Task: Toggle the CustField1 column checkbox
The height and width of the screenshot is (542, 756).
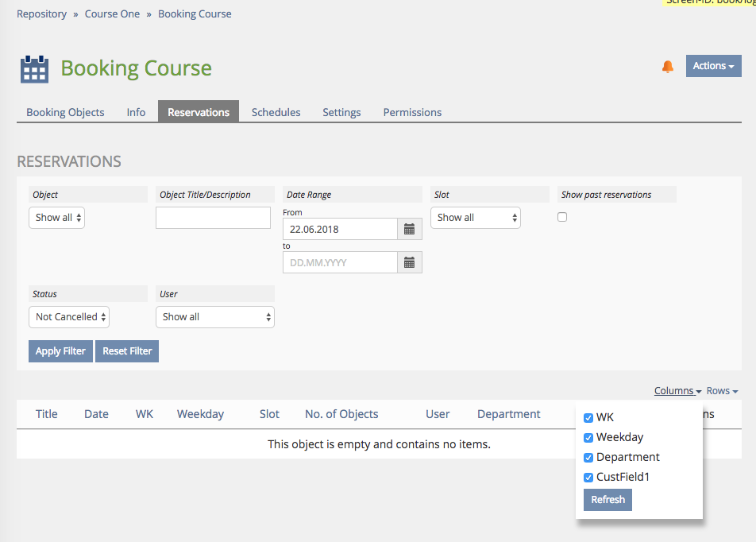Action: click(x=588, y=478)
